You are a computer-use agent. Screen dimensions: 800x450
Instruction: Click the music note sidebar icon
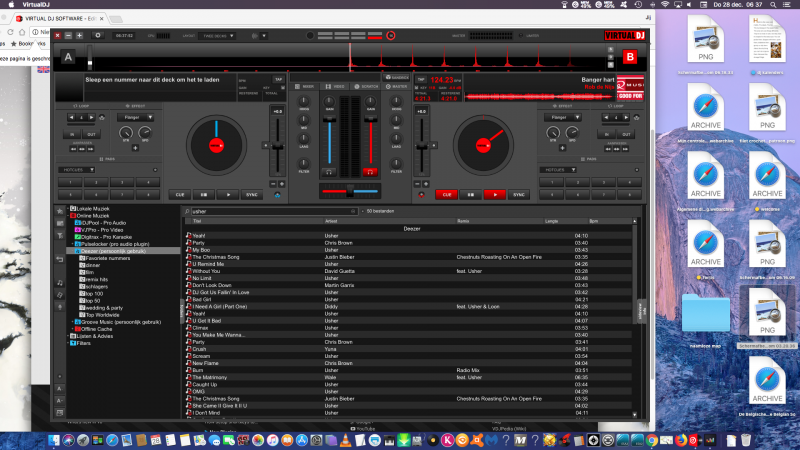click(60, 283)
